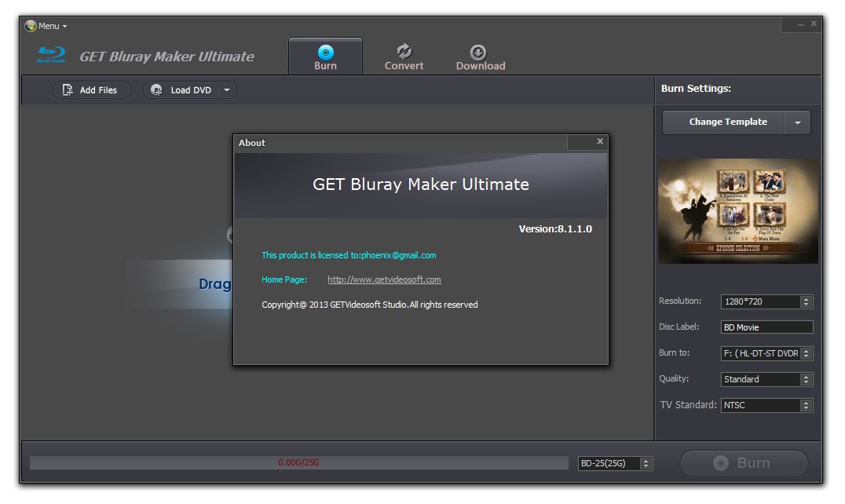Open the getvideosoft.com home page link
845x504 pixels.
384,279
